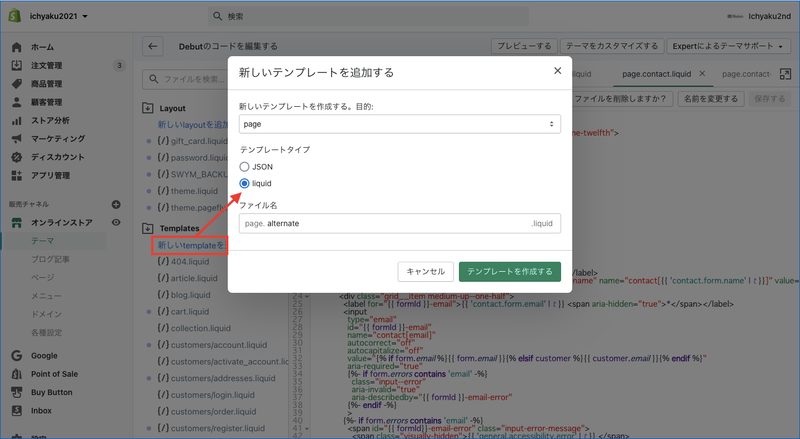
Task: Close the new template dialog
Action: point(558,71)
